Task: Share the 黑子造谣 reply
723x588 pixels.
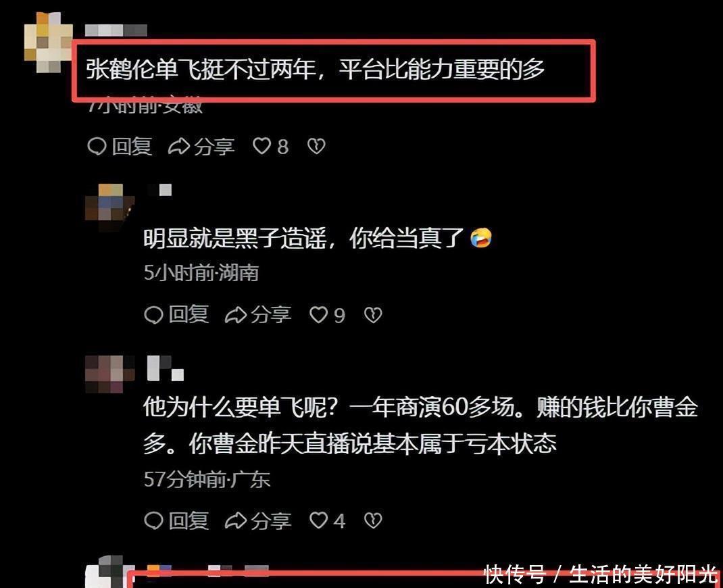Action: (x=257, y=315)
